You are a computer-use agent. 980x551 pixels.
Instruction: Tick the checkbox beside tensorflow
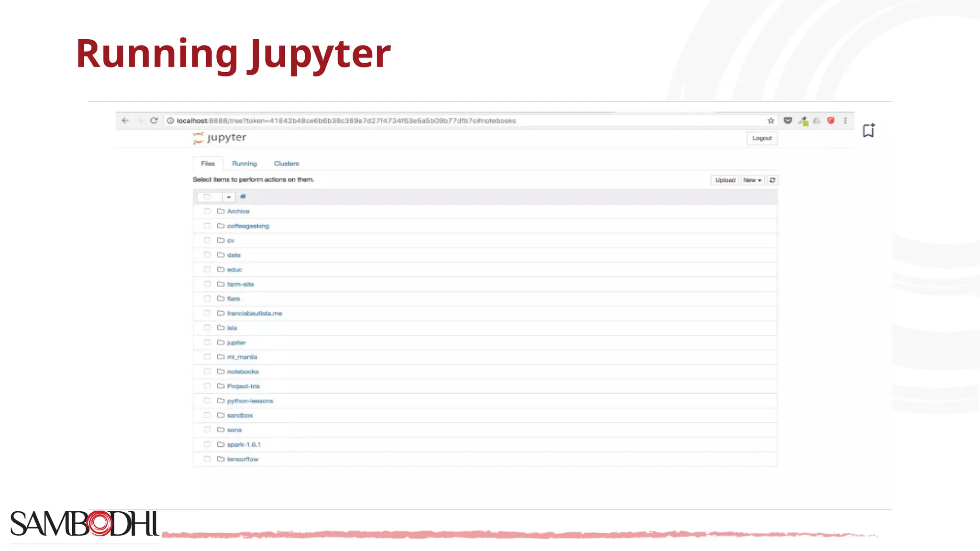pyautogui.click(x=207, y=459)
